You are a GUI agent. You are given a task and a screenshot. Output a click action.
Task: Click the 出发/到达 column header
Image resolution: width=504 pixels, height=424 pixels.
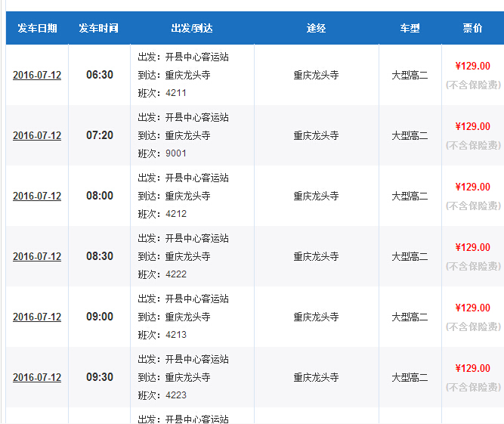192,28
